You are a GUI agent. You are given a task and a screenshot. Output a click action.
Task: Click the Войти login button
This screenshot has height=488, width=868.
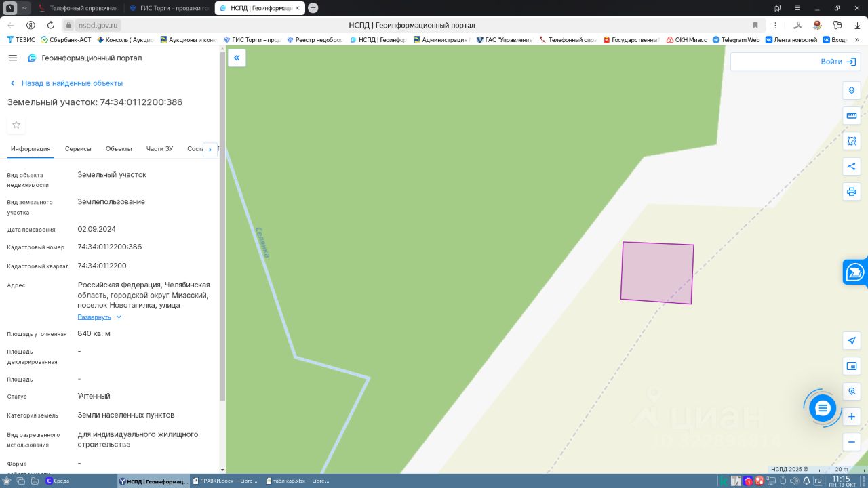click(x=838, y=62)
